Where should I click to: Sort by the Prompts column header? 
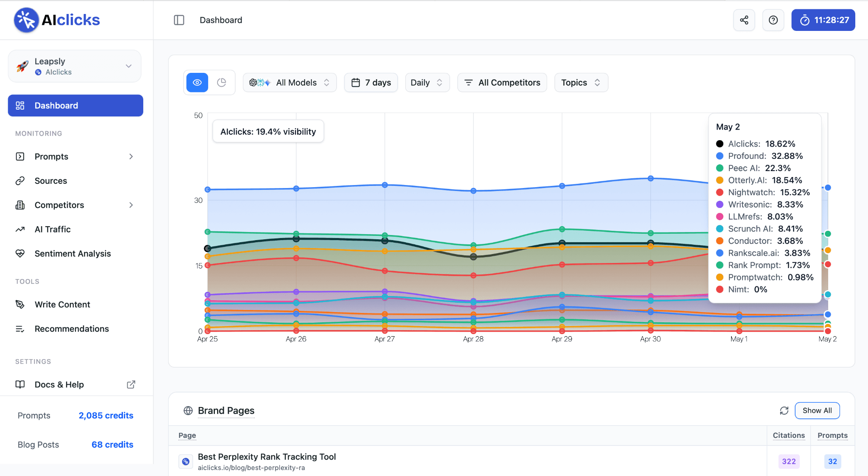coord(832,435)
